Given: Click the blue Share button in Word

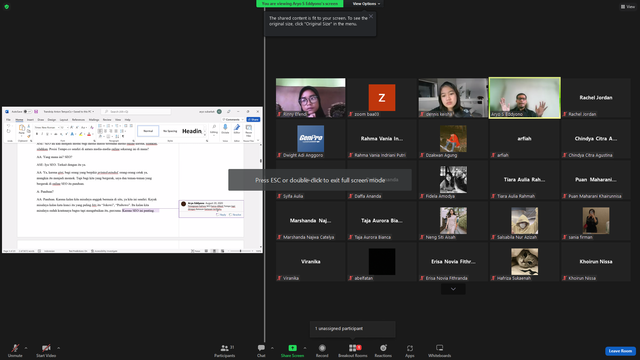Looking at the screenshot, I should (253, 120).
